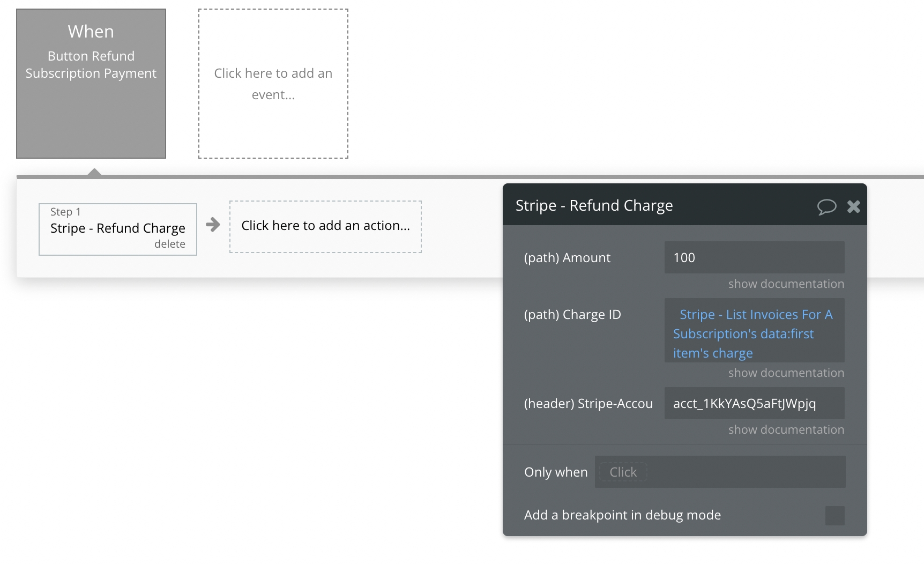
Task: Select the Button Refund Subscription Payment event
Action: [91, 83]
